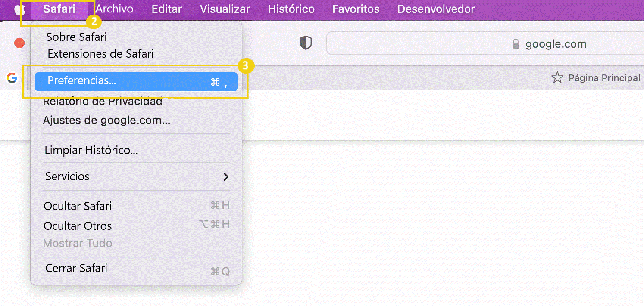
Task: Open the Archivo menu
Action: point(114,9)
